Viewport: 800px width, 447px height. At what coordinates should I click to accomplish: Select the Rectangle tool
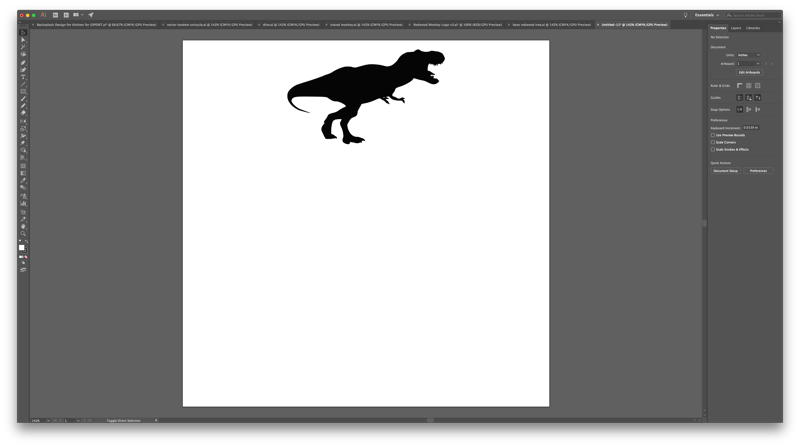click(23, 91)
